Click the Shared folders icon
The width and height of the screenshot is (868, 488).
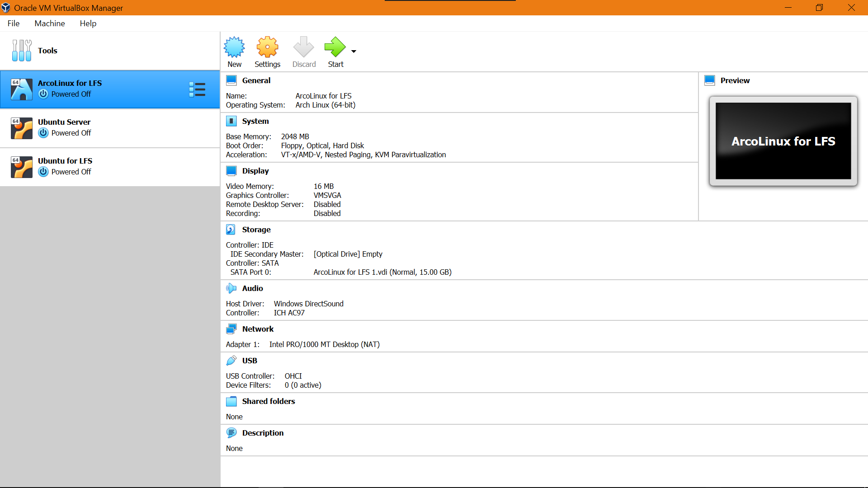(231, 401)
